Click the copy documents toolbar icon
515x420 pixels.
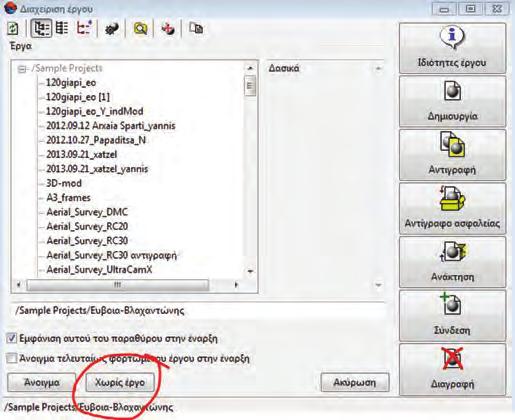pos(196,28)
